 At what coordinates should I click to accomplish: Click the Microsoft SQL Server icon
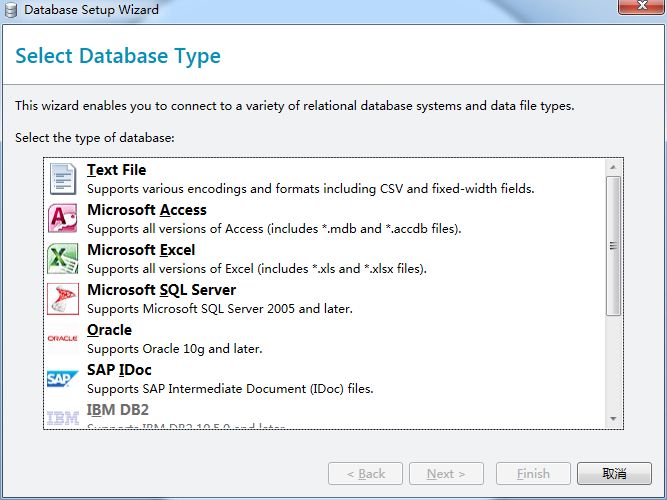(63, 298)
